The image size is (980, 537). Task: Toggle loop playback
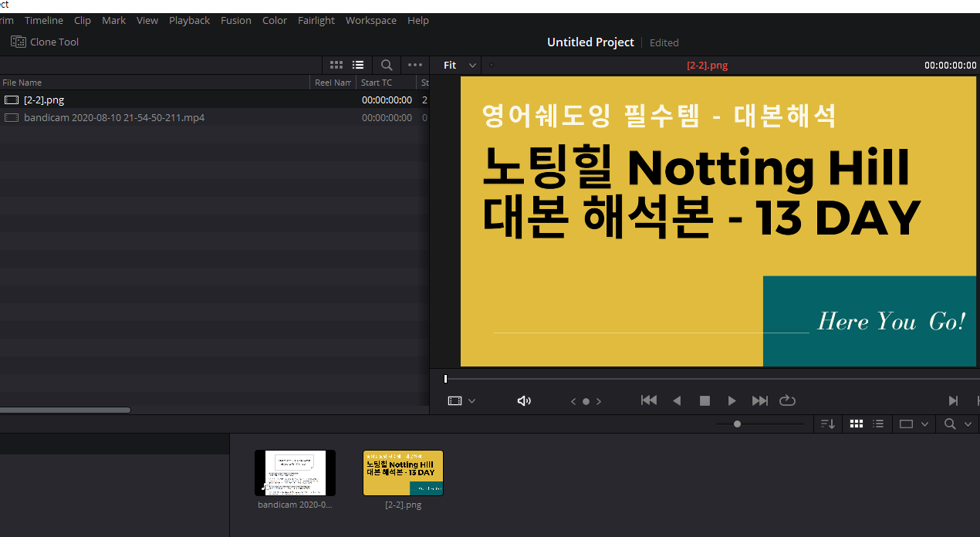[787, 400]
